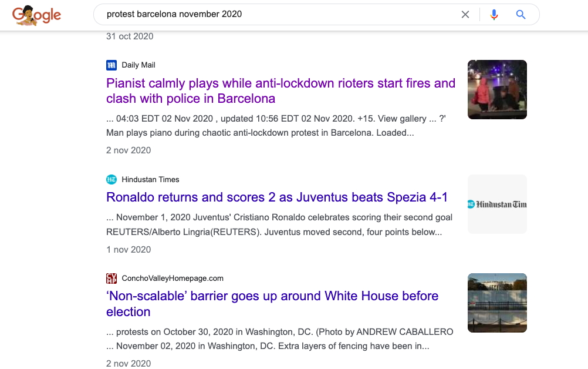Viewport: 588px width, 369px height.
Task: Open Ronaldo returns and scores headline
Action: pyautogui.click(x=277, y=196)
